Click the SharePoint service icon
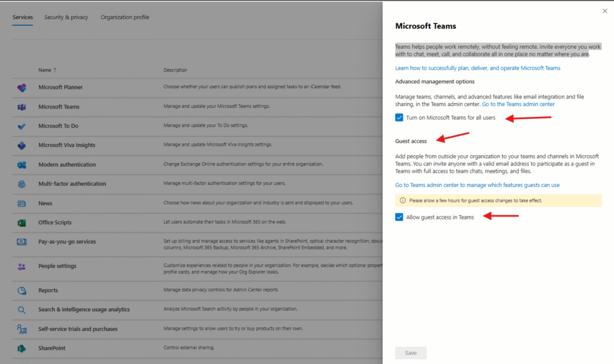Viewport: 614px width, 364px height. (x=22, y=348)
